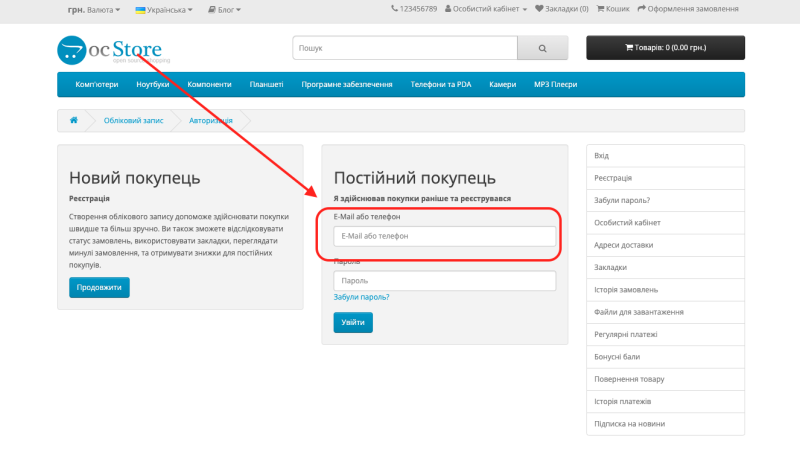Open the Валюта currency dropdown
This screenshot has height=450, width=800.
(x=94, y=10)
